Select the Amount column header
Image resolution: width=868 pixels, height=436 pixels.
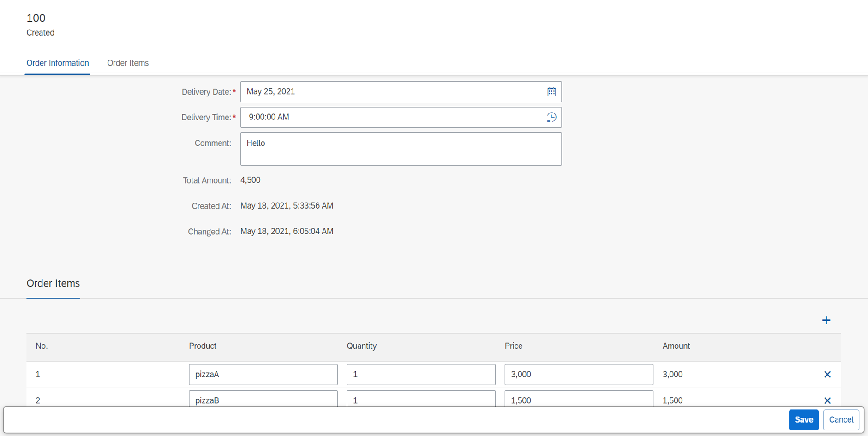pyautogui.click(x=676, y=346)
